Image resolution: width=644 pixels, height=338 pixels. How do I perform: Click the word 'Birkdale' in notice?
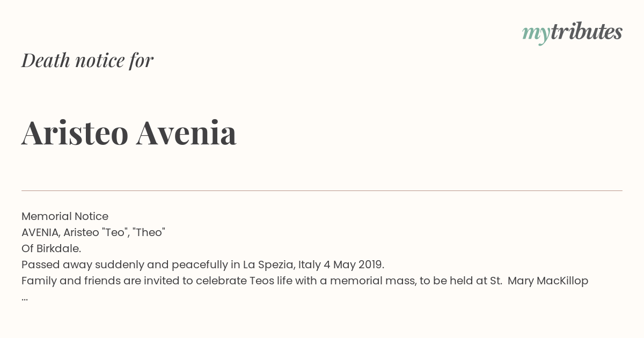[57, 248]
